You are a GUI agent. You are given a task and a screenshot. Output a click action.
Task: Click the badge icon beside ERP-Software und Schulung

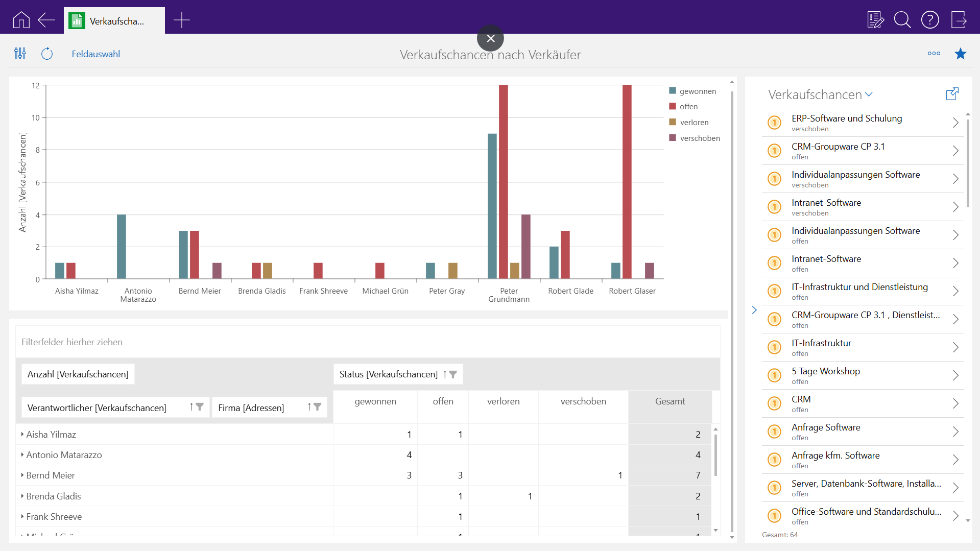[x=775, y=123]
